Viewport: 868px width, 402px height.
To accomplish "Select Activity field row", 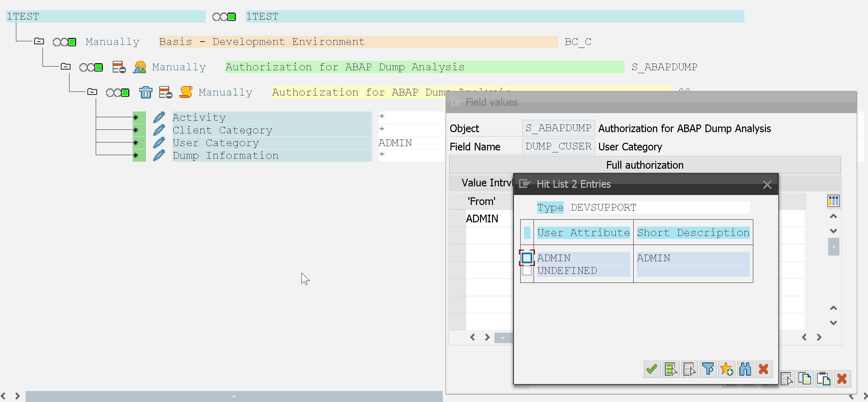I will coord(272,117).
